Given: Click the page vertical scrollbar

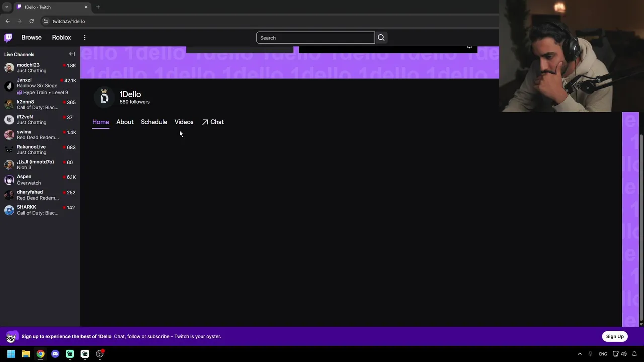Looking at the screenshot, I should (641, 226).
